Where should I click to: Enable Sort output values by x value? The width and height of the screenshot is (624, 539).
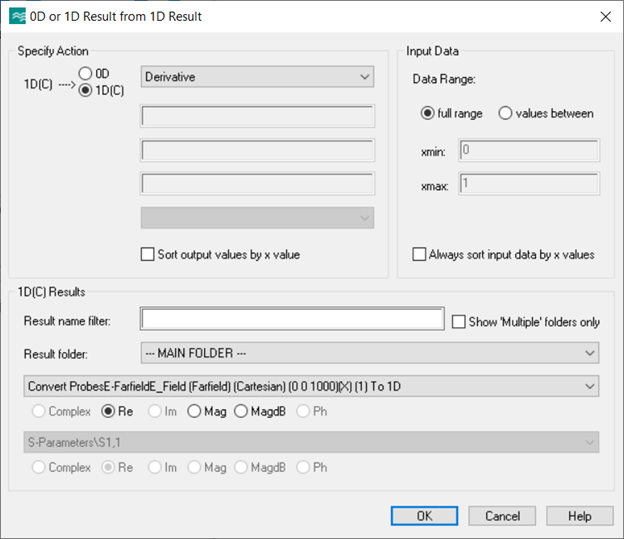click(149, 254)
